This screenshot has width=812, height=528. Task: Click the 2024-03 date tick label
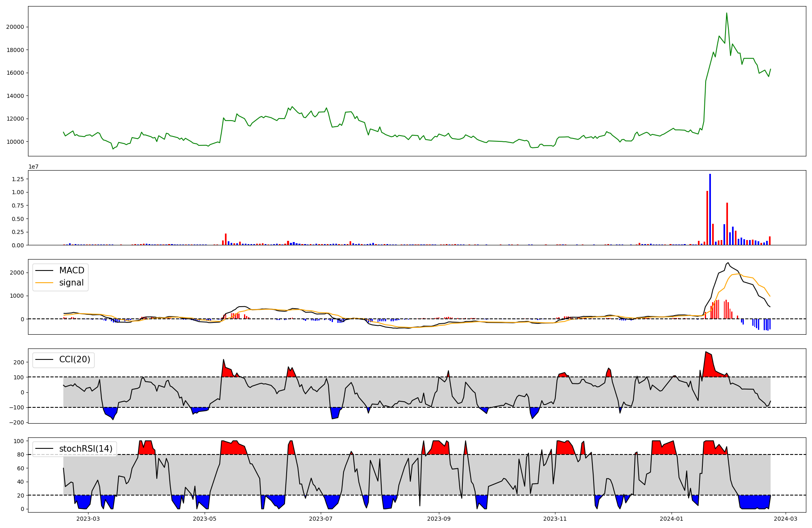tap(786, 519)
